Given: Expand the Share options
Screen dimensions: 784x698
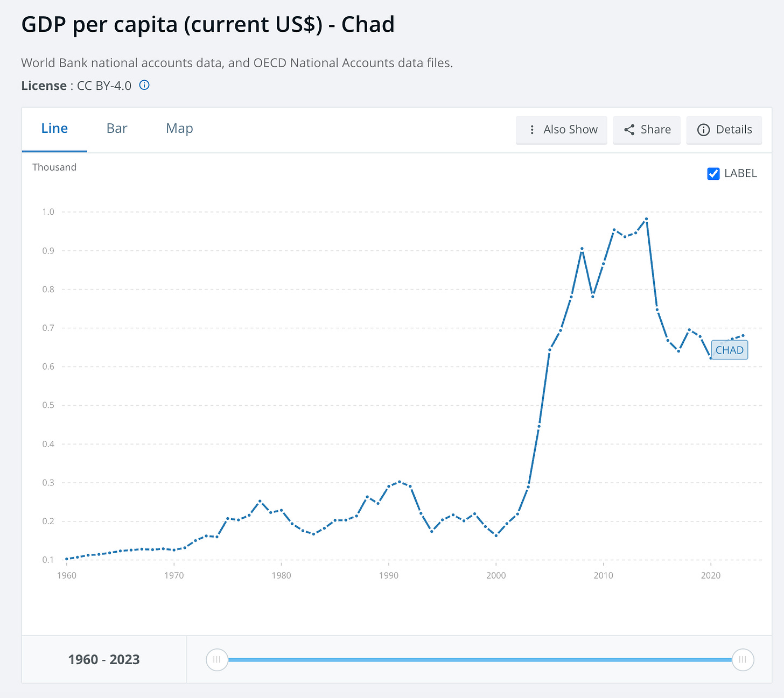Looking at the screenshot, I should click(x=646, y=130).
